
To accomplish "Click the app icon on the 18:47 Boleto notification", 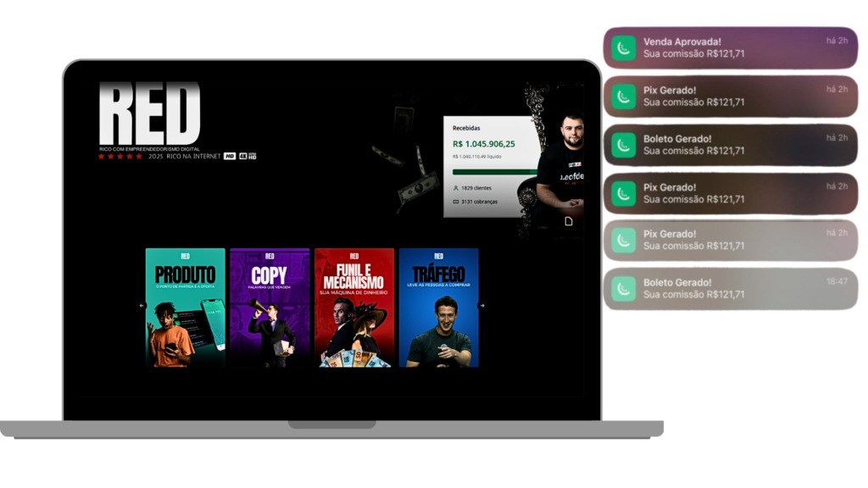I will coord(624,289).
